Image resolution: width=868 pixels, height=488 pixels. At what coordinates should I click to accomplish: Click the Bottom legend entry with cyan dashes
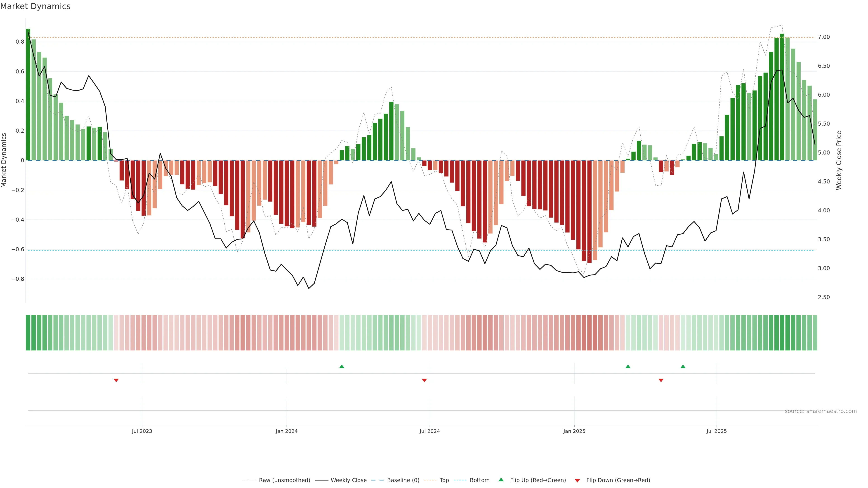tap(479, 480)
